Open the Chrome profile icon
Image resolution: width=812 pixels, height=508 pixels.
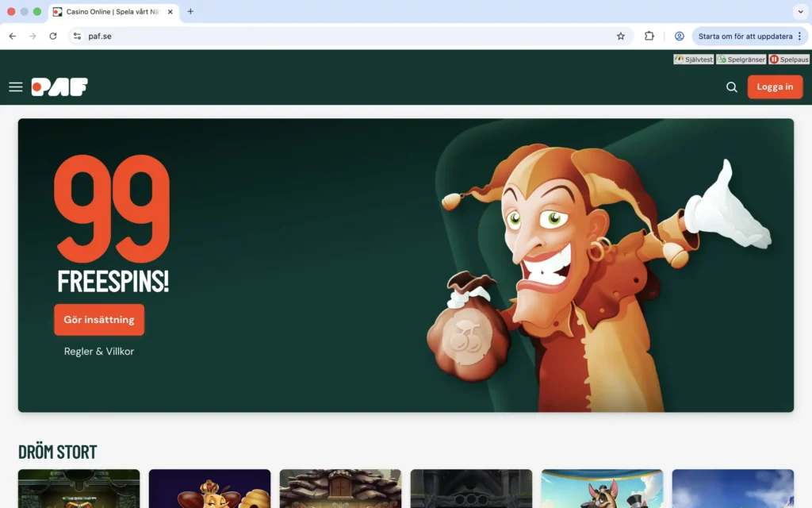(680, 37)
